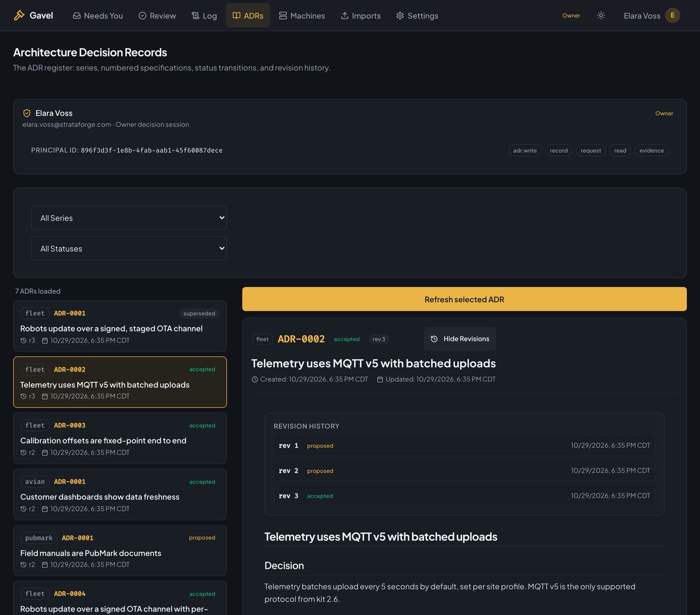
Task: Click the calendar icon on pubmark ADR-0001 card
Action: 45,565
